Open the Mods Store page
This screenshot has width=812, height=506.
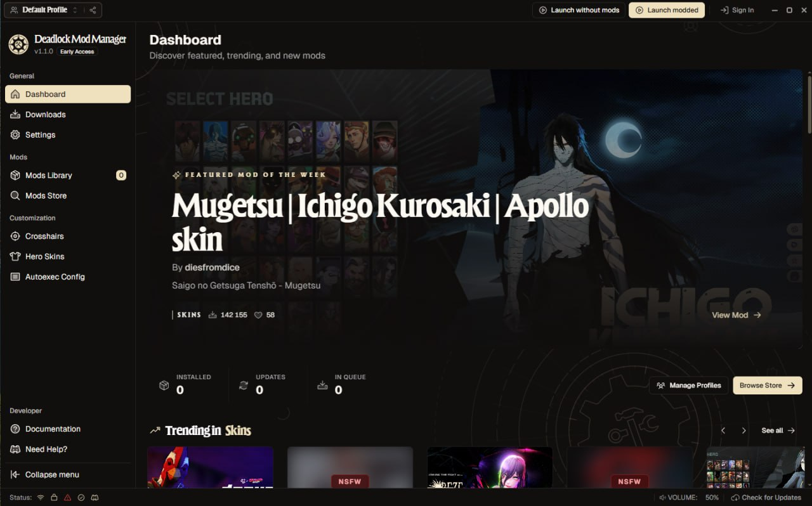point(68,195)
